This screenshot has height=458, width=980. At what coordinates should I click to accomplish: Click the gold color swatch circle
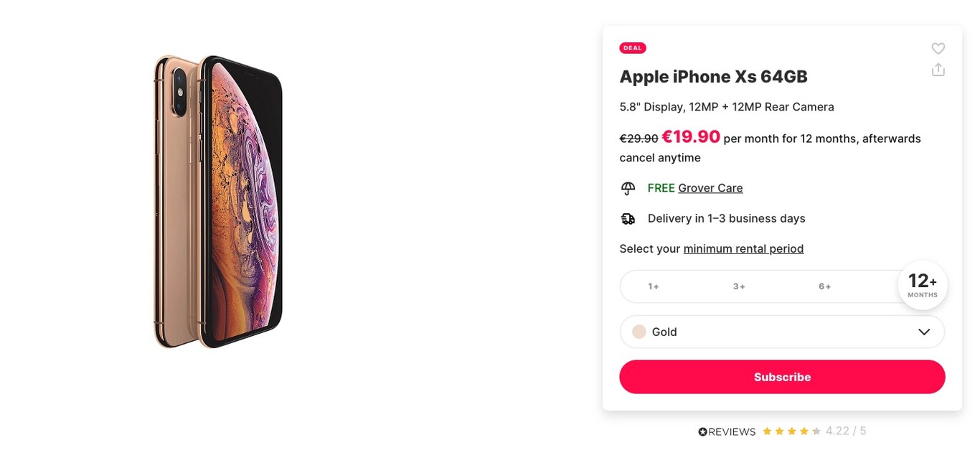tap(639, 332)
